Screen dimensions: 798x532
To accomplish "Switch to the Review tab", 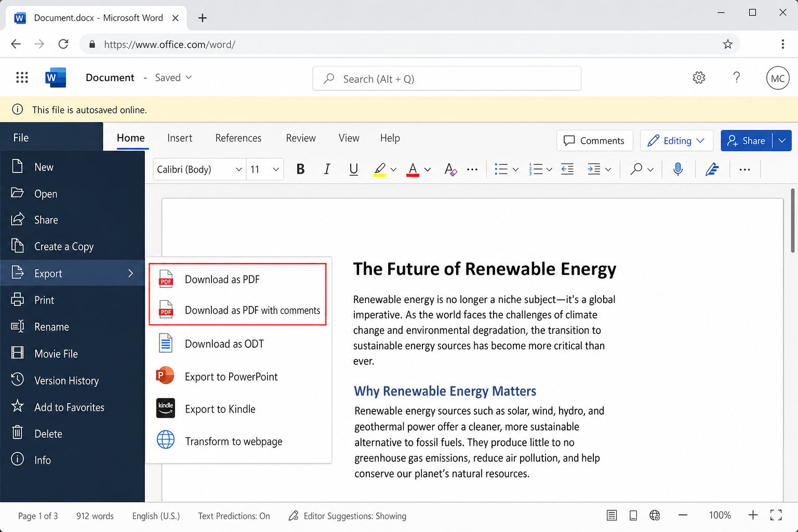I will coord(301,138).
